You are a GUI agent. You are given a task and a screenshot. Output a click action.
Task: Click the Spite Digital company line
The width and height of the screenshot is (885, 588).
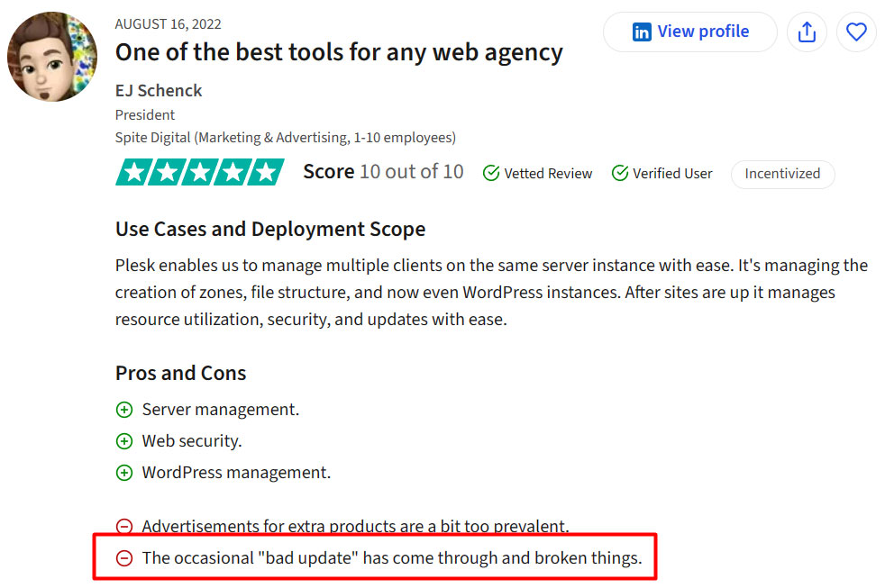pyautogui.click(x=286, y=138)
